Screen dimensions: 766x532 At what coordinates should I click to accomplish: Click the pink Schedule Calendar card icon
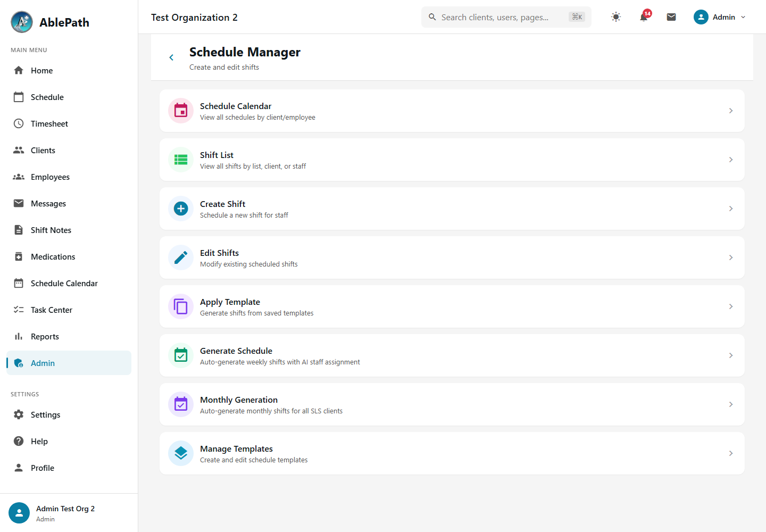click(181, 111)
